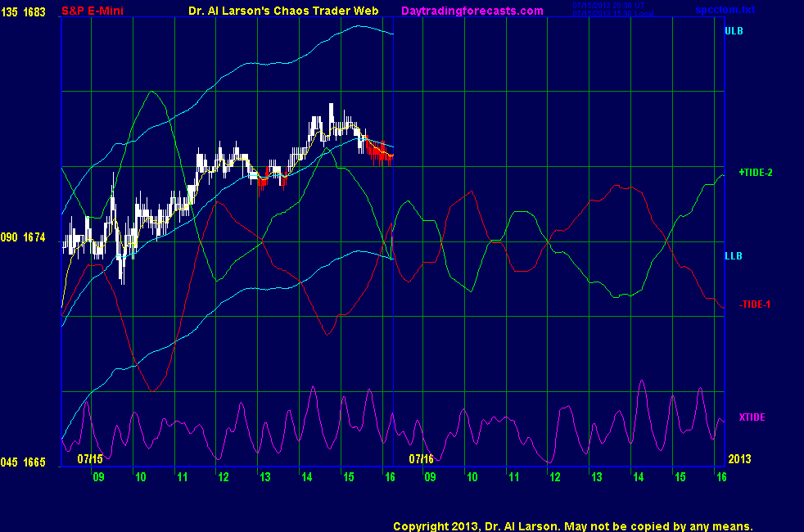Click the "S&P E-Mini" chart title
Viewport: 804px width, 532px height.
coord(93,11)
